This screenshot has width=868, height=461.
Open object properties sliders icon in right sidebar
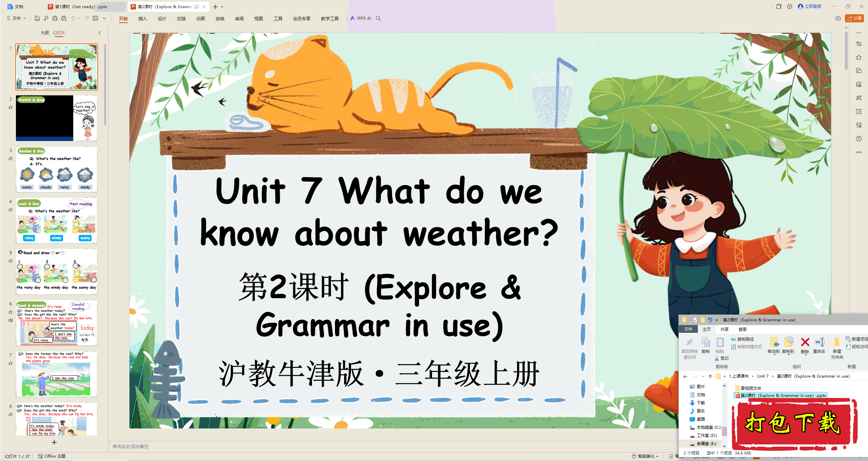pos(859,44)
